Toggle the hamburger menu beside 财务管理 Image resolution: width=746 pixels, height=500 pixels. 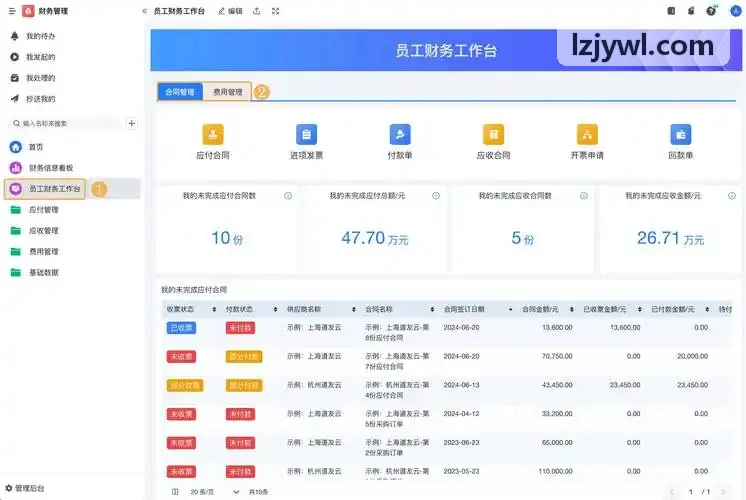click(x=12, y=11)
